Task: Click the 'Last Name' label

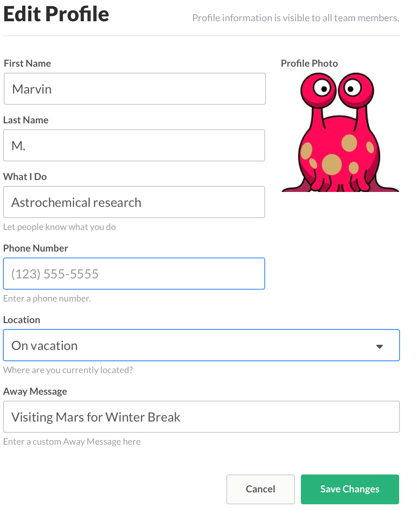Action: coord(26,120)
